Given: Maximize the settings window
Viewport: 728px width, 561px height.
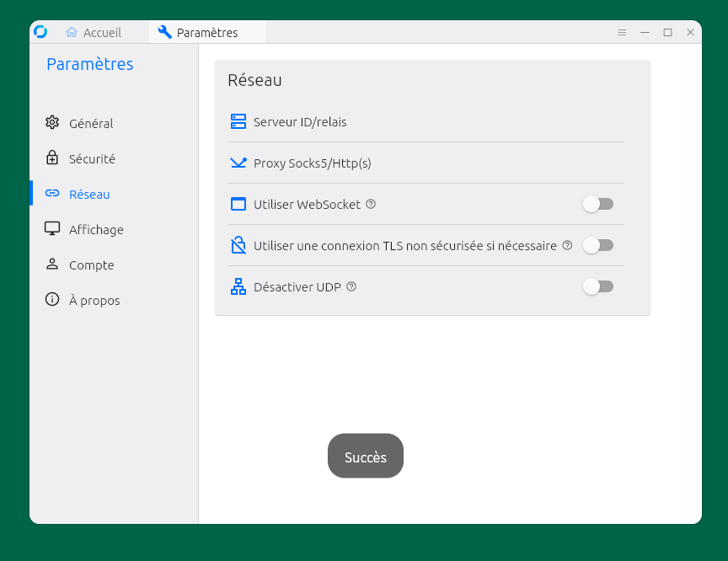Looking at the screenshot, I should (x=667, y=32).
